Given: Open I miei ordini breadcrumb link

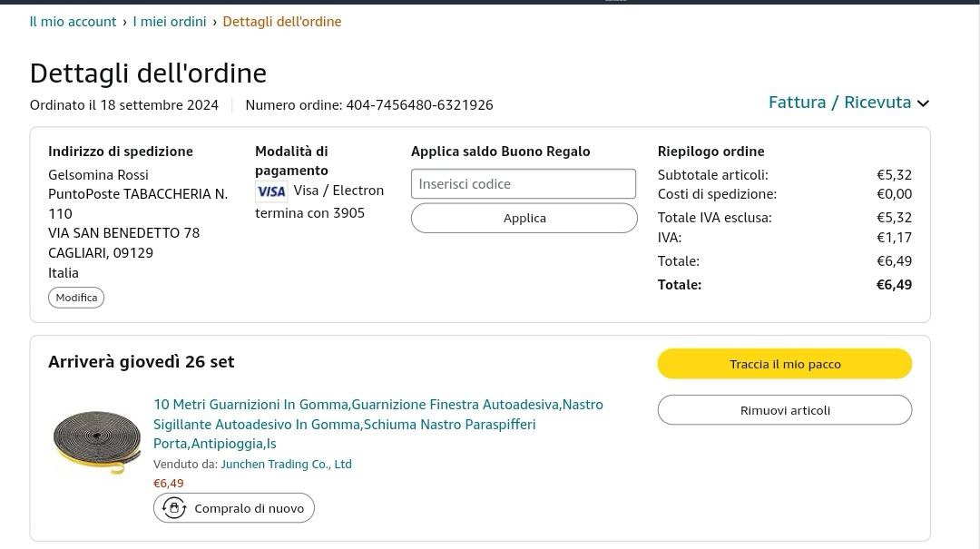Looking at the screenshot, I should pyautogui.click(x=170, y=21).
